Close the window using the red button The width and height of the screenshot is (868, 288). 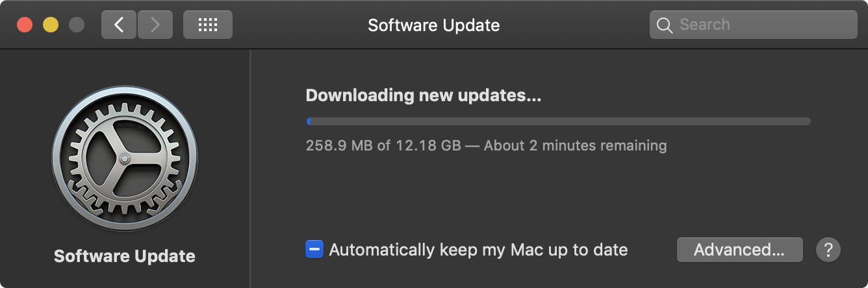tap(25, 25)
